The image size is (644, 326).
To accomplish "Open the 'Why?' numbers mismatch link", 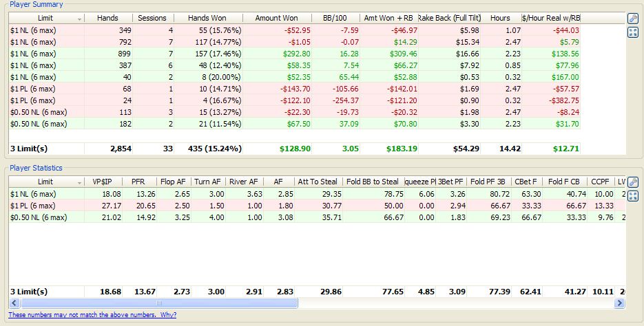I will click(92, 315).
